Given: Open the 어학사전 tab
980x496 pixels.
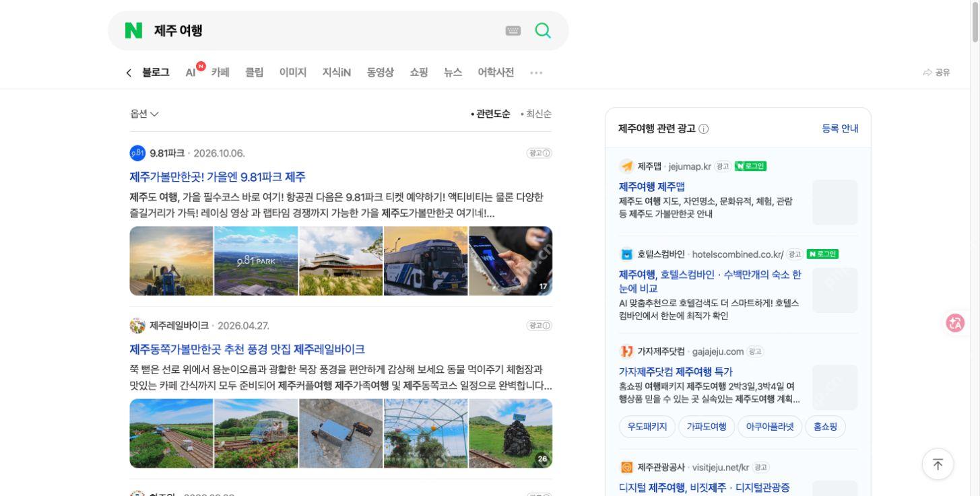Looking at the screenshot, I should [x=496, y=73].
